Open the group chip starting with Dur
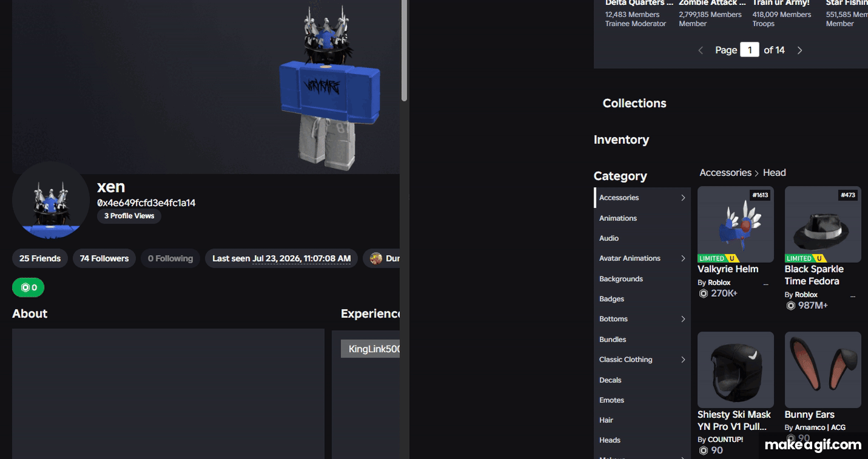 pos(382,258)
